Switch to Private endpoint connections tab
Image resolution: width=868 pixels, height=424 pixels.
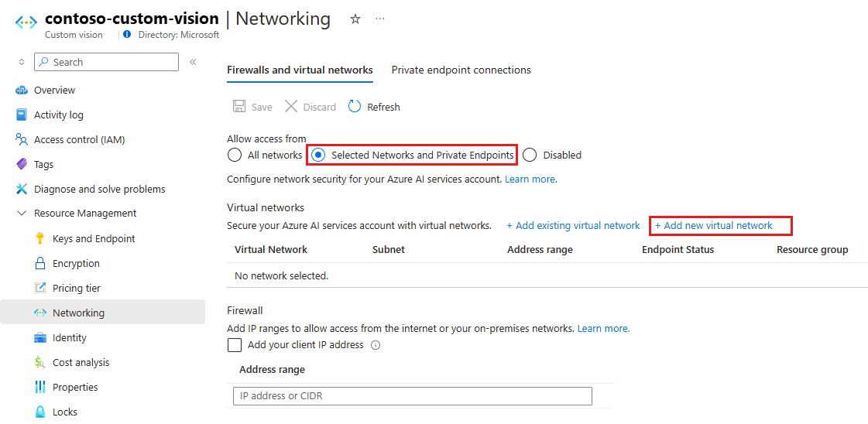coord(461,70)
